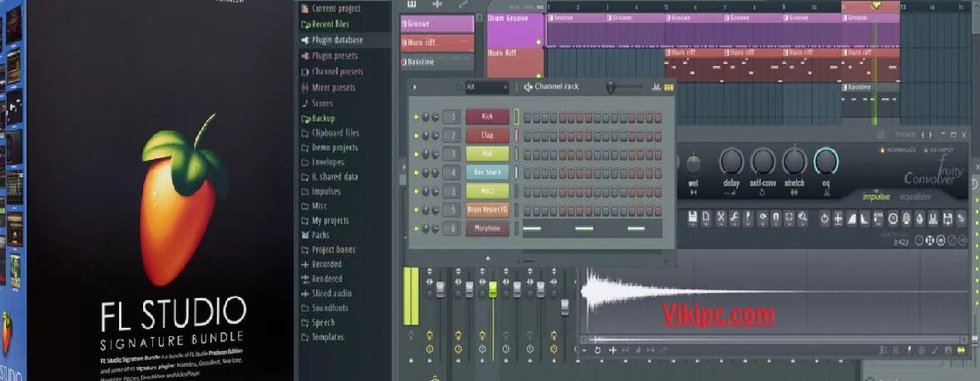This screenshot has width=980, height=381.
Task: Click the Convolver save file floppy icon
Action: click(692, 218)
